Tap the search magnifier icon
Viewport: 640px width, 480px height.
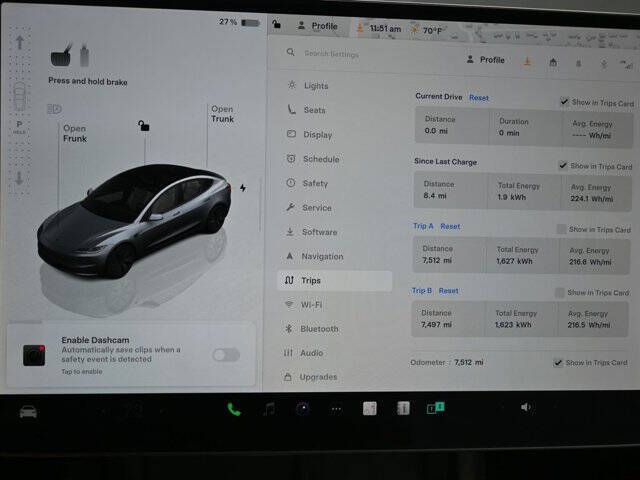coord(291,52)
